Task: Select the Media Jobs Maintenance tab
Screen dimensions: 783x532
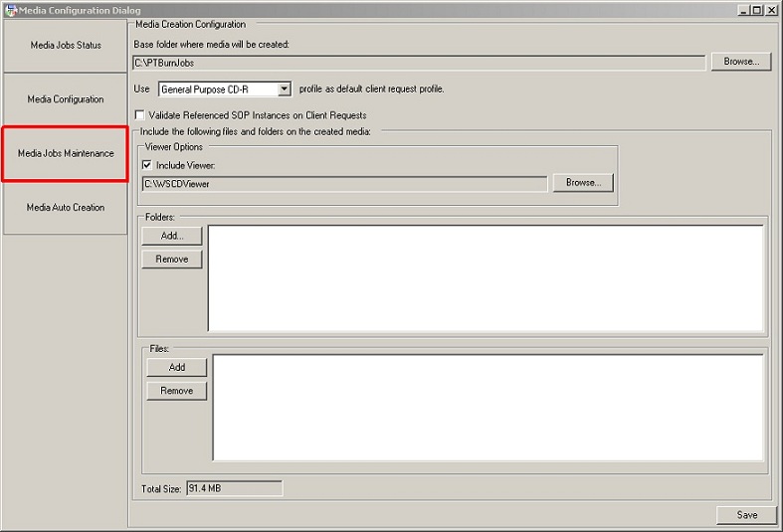Action: coord(66,153)
